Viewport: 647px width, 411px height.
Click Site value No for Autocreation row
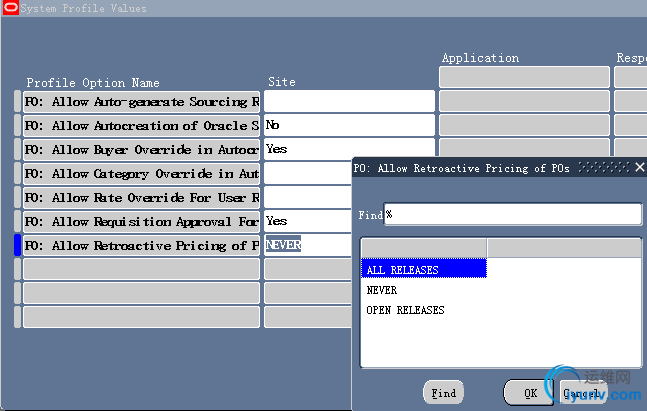click(349, 125)
